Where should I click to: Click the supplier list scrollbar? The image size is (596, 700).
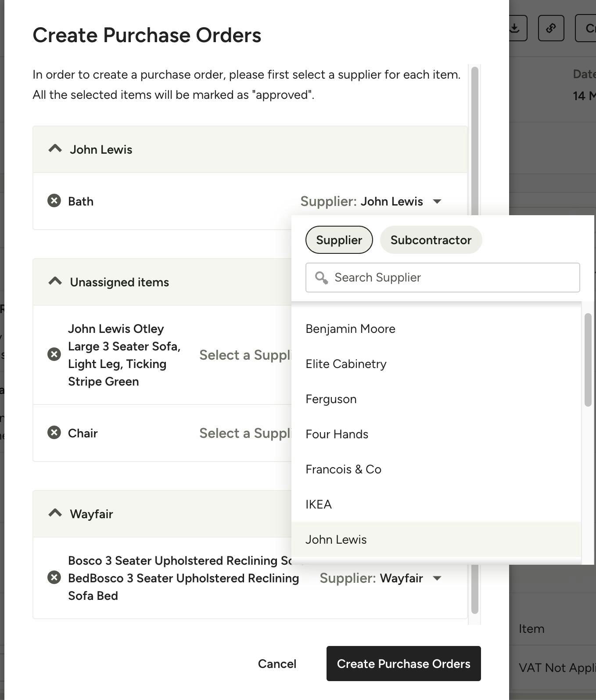[x=588, y=360]
